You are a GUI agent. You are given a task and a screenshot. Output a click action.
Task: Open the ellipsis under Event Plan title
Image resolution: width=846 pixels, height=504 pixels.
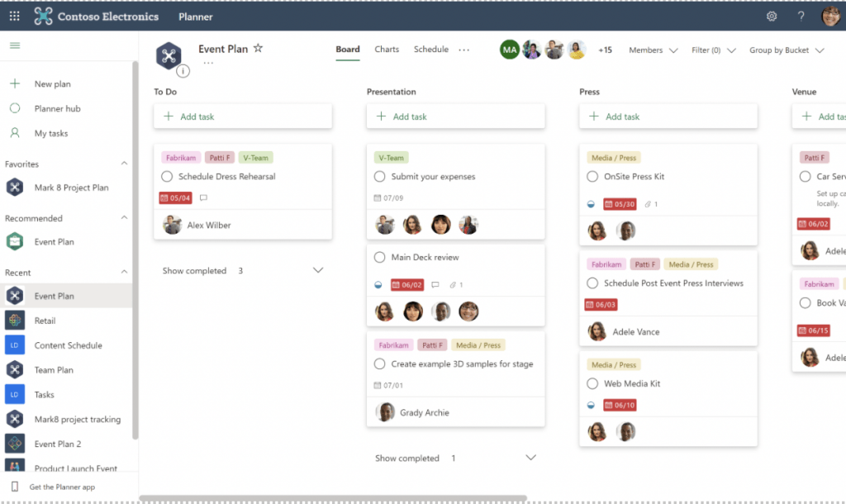[x=208, y=63]
